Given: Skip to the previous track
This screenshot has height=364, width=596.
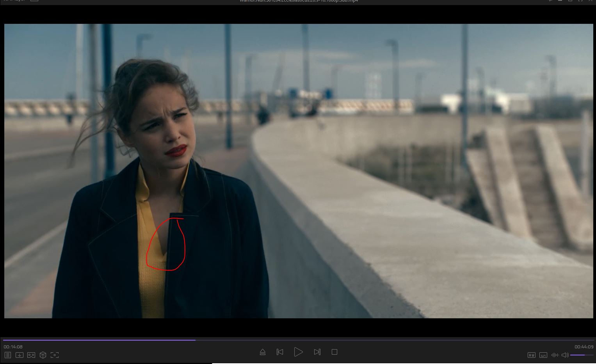Looking at the screenshot, I should pyautogui.click(x=280, y=352).
